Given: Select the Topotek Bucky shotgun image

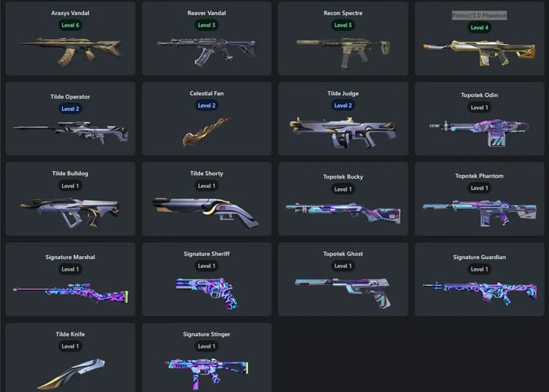Looking at the screenshot, I should [x=343, y=213].
